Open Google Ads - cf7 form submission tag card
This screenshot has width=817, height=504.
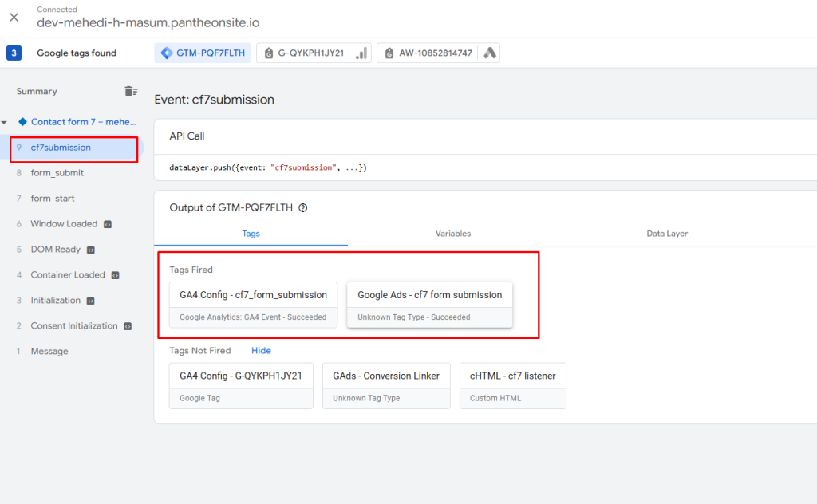point(430,305)
